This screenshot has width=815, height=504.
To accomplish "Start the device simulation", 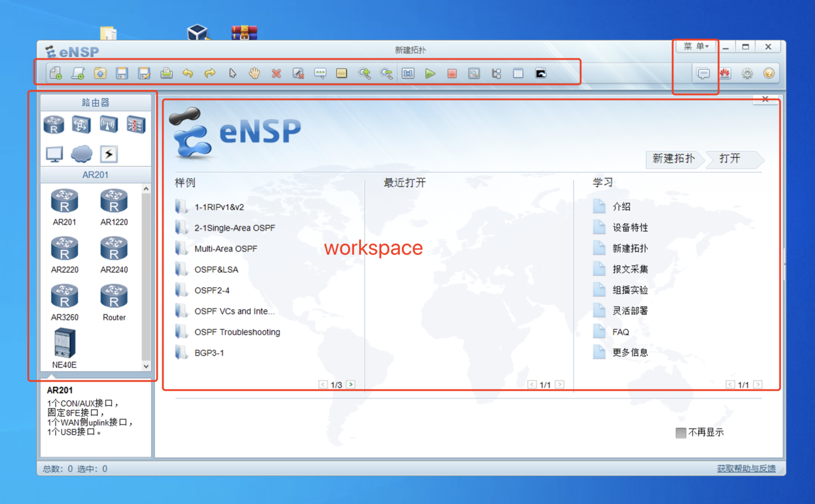I will [x=431, y=73].
